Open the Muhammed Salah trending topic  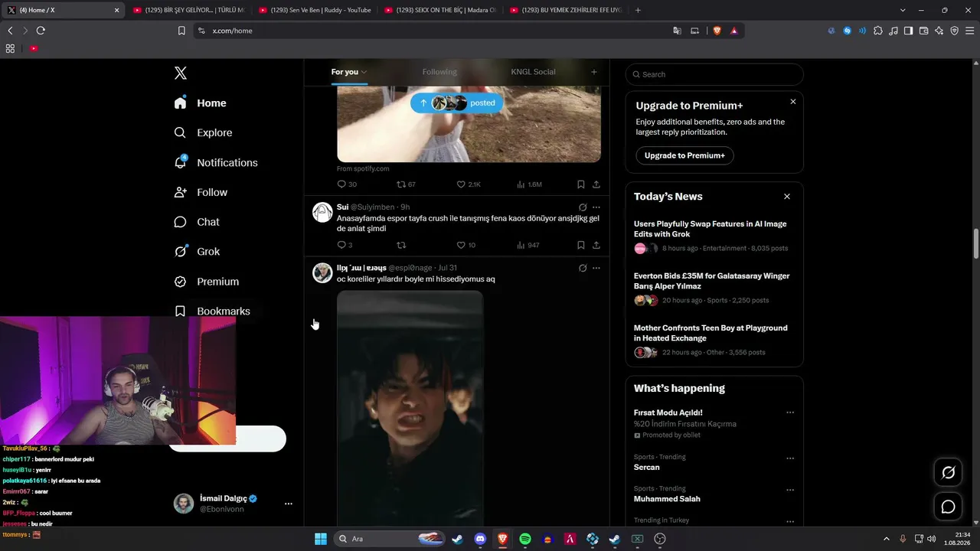667,499
